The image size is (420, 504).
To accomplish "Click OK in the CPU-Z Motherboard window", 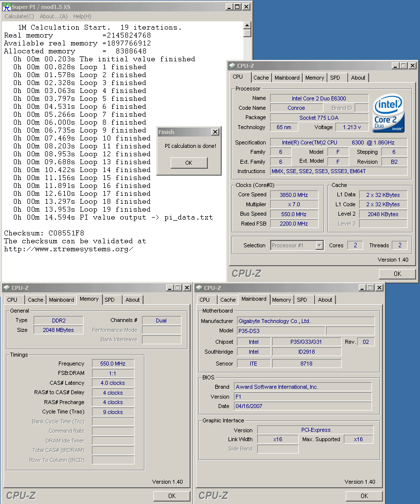I will [x=364, y=495].
